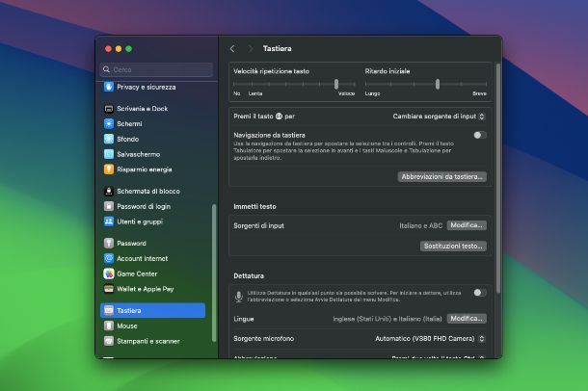Close the settings window red button
This screenshot has width=588, height=391.
pos(108,49)
